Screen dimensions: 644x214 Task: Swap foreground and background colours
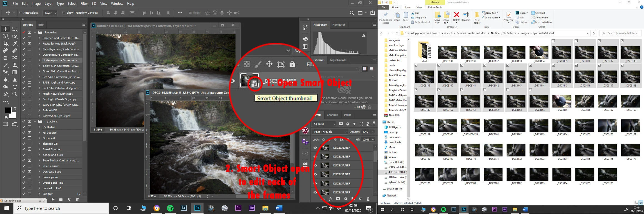pos(15,108)
